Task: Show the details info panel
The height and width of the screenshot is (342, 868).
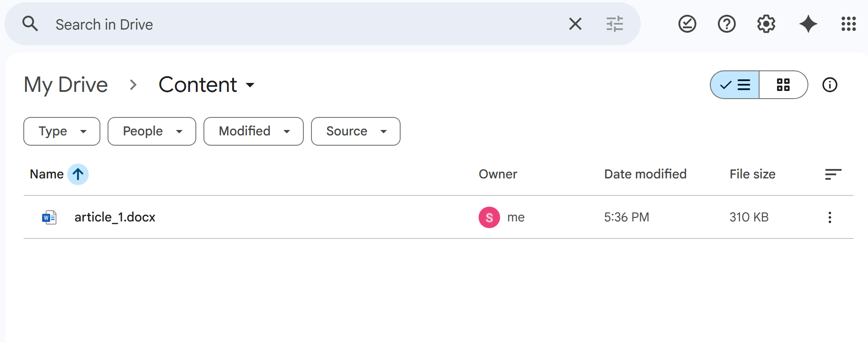Action: 830,85
